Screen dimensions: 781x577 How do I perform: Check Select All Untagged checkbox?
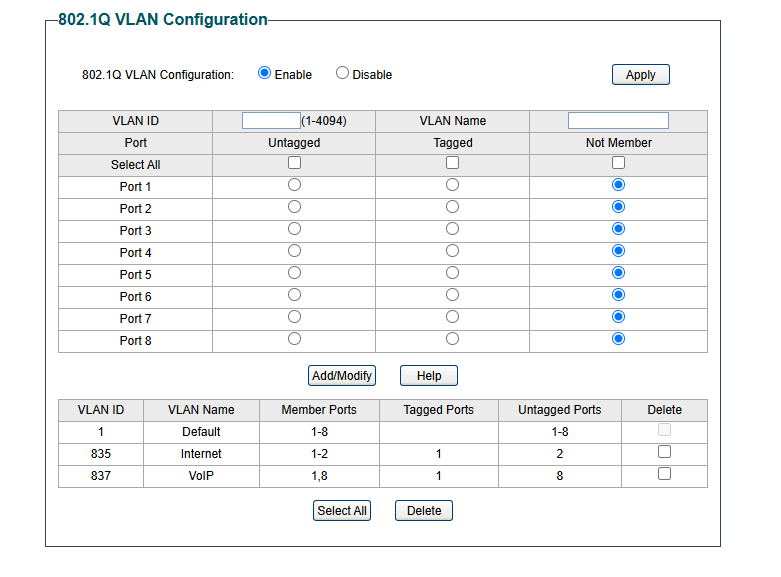point(294,163)
